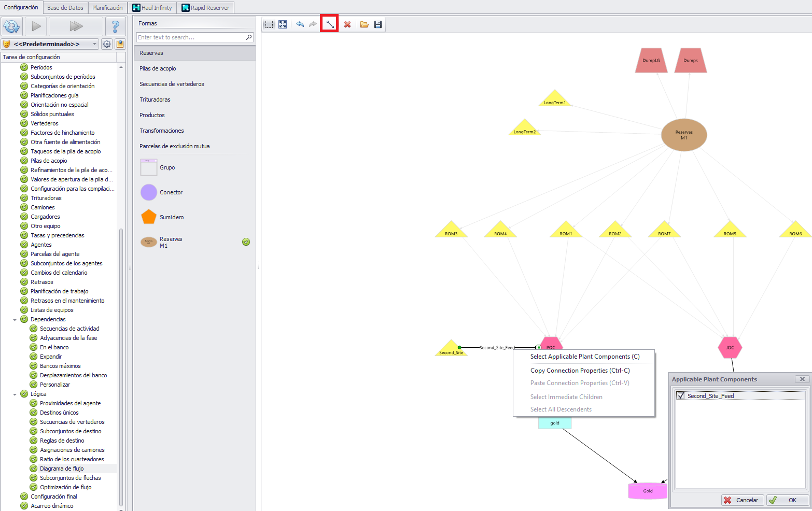Click the refresh/sync icon in configuration panel
Image resolution: width=812 pixels, height=511 pixels.
click(x=11, y=26)
